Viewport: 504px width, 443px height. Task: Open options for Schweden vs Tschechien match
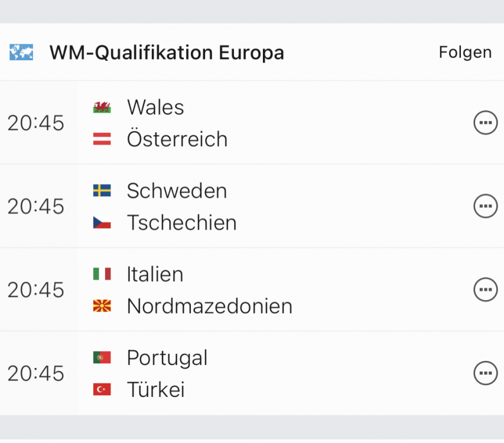click(485, 206)
